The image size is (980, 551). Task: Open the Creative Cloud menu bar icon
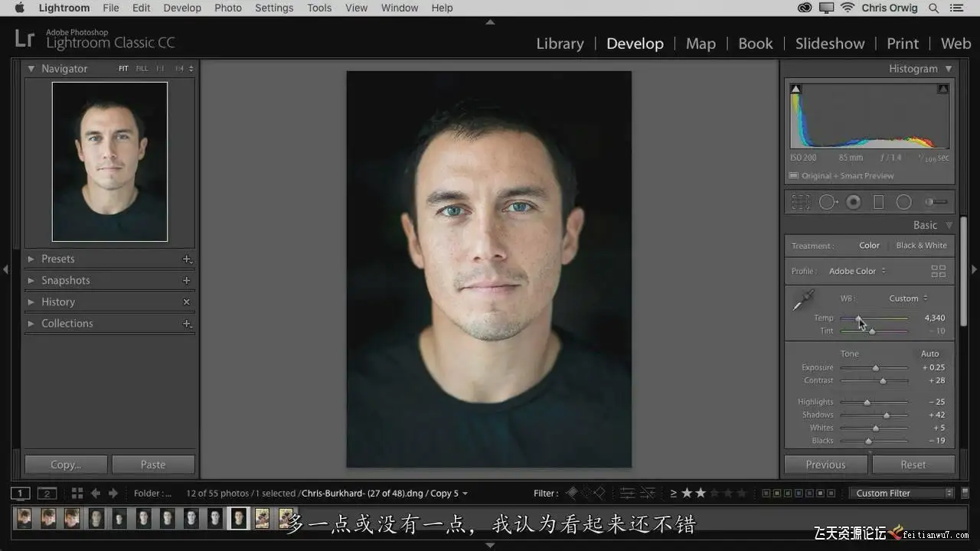tap(805, 8)
